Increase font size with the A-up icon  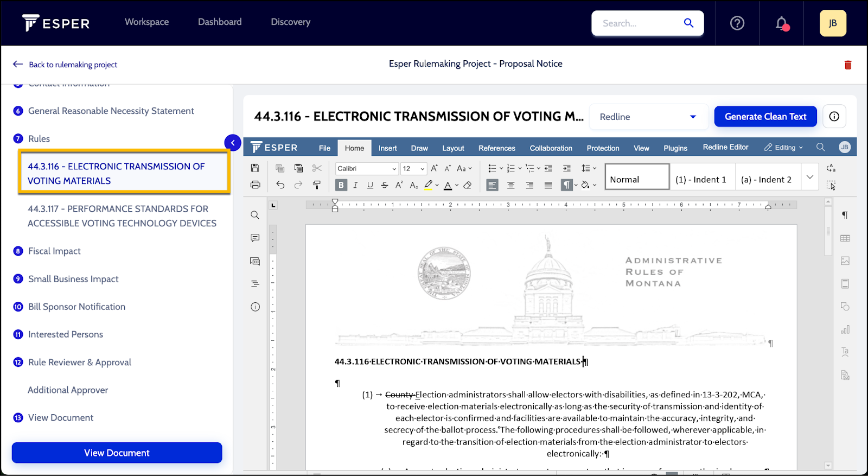(x=434, y=168)
